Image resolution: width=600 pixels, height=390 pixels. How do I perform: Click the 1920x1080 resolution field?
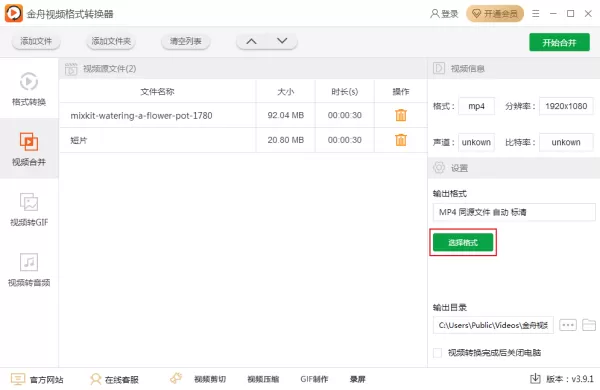[x=566, y=106]
